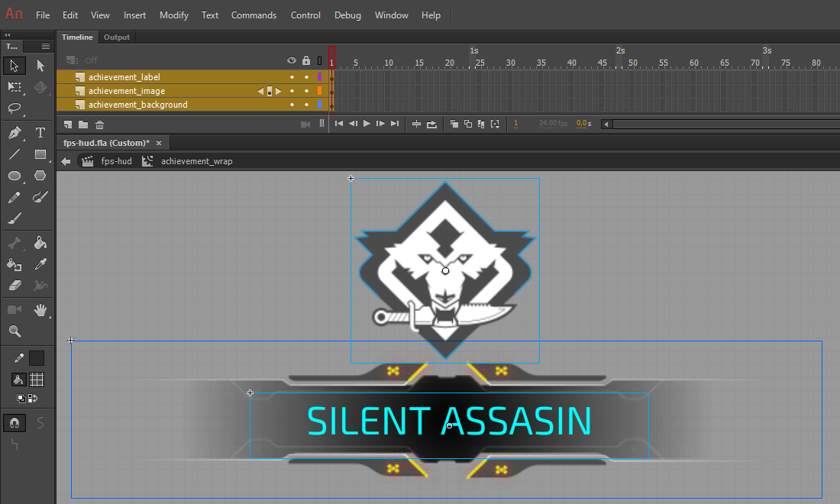Play the timeline animation

click(367, 124)
